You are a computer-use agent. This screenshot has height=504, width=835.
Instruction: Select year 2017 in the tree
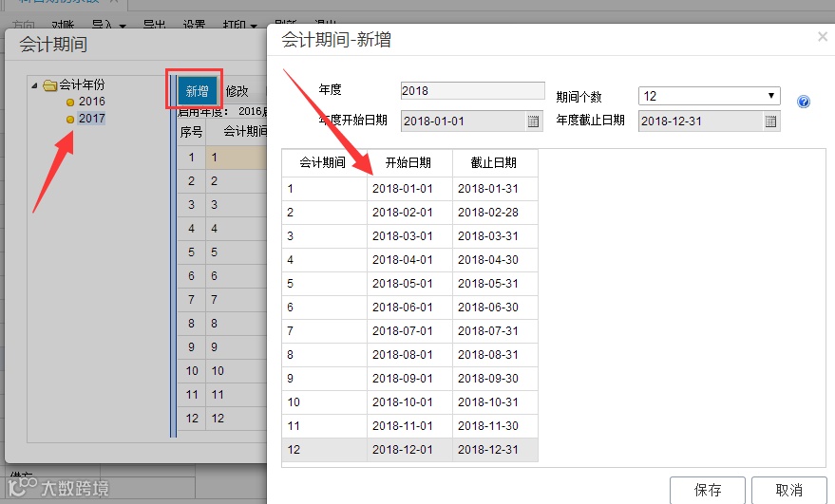click(x=91, y=118)
